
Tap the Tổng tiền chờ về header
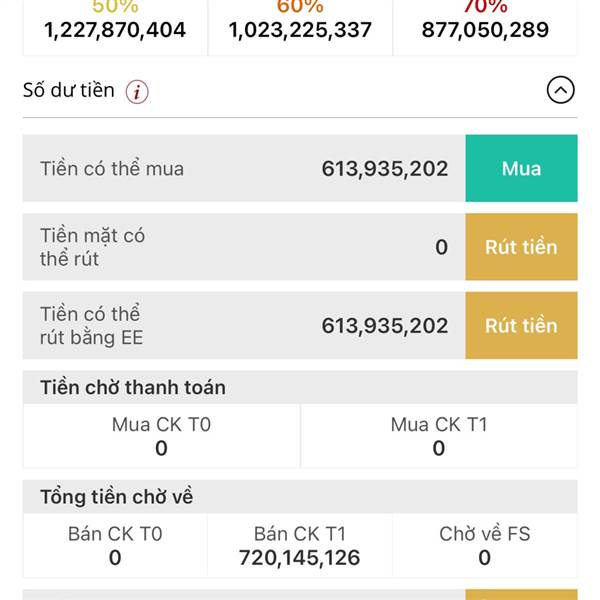(x=300, y=497)
